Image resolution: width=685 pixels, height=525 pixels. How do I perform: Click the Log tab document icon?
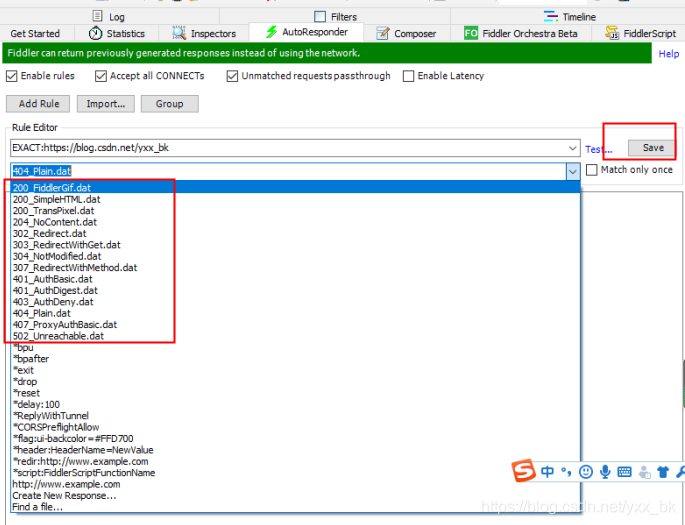tap(97, 16)
